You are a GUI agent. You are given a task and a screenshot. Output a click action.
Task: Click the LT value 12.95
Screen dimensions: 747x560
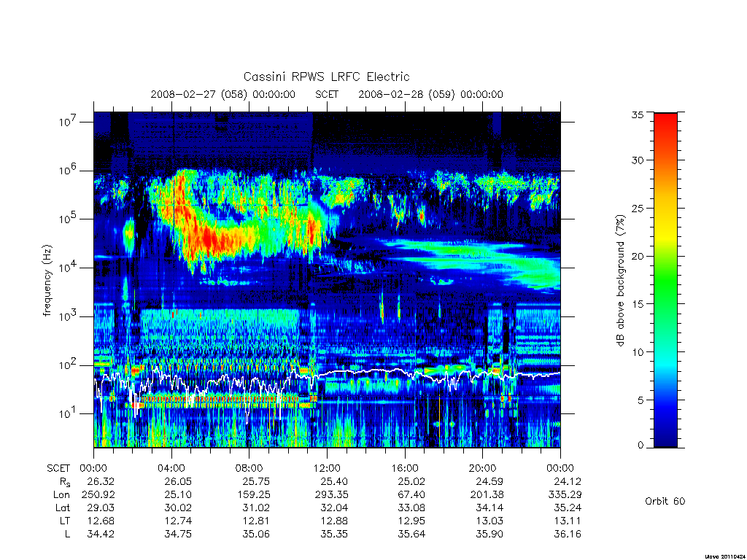click(411, 521)
